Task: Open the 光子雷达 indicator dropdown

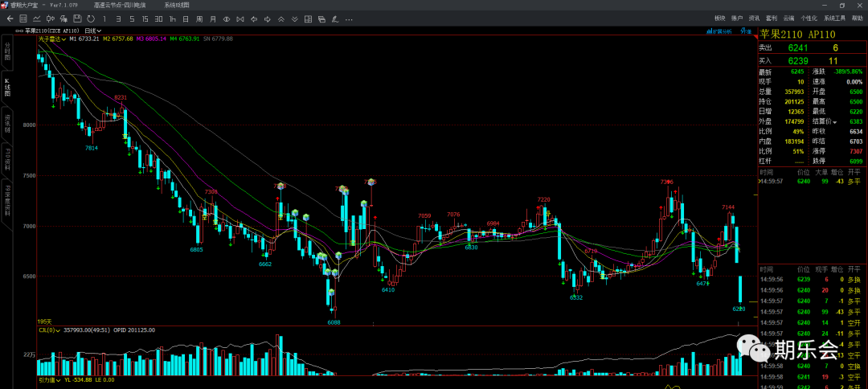Action: pyautogui.click(x=52, y=39)
